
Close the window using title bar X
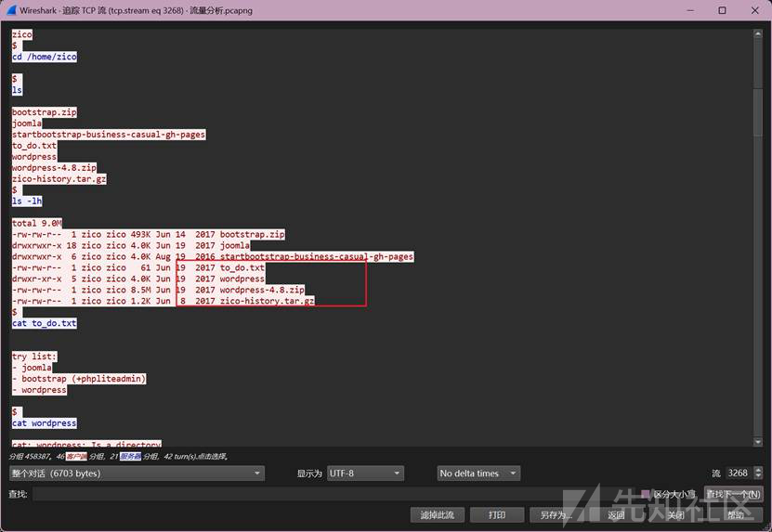coord(754,10)
